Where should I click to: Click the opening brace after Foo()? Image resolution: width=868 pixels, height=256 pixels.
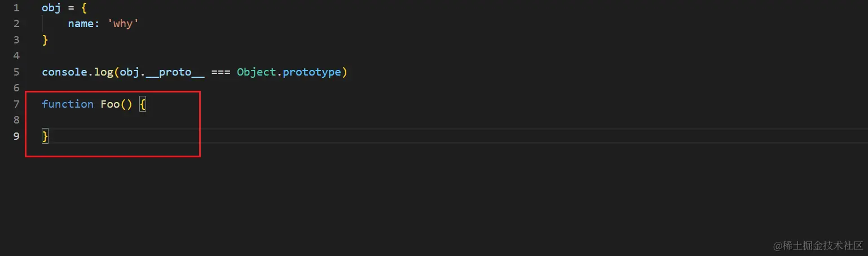[x=143, y=104]
